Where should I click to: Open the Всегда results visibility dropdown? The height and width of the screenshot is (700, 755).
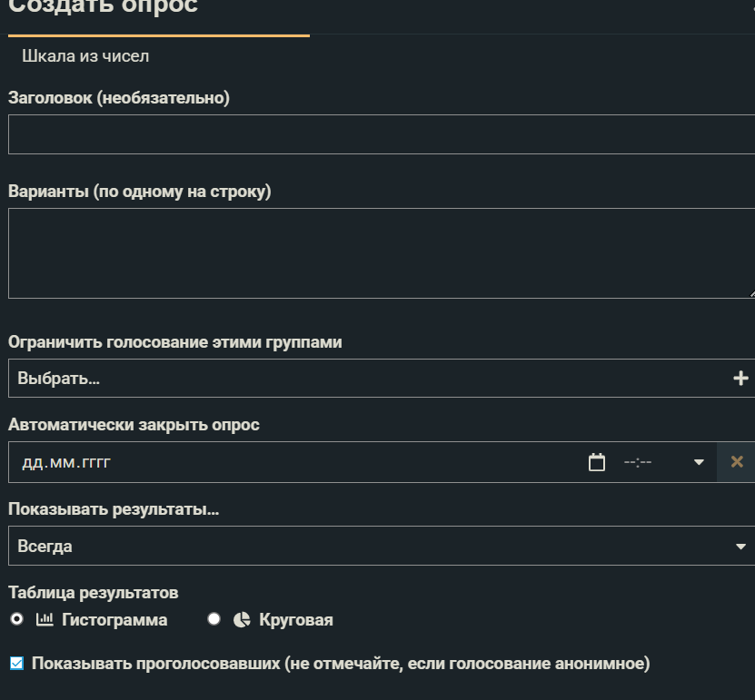pyautogui.click(x=382, y=546)
